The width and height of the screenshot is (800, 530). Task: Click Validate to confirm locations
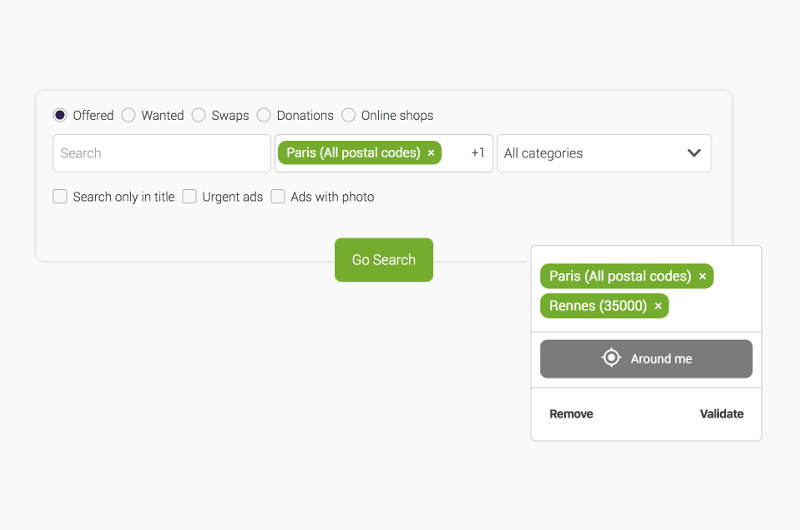click(721, 414)
